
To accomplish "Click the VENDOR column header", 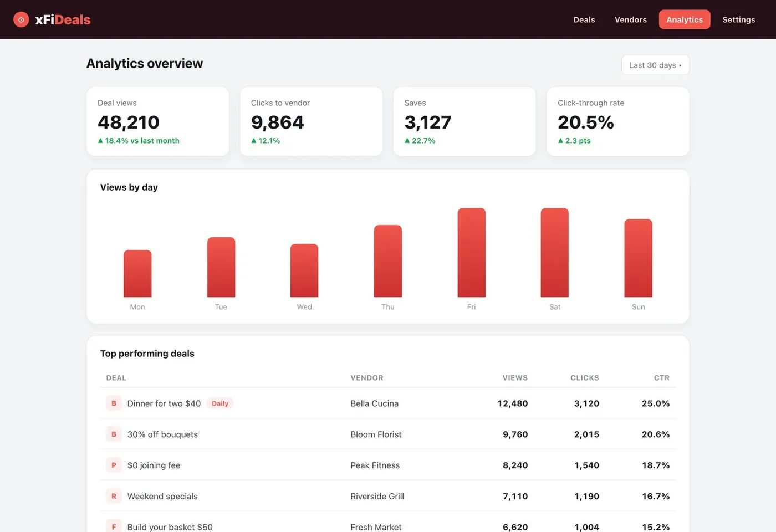I will [x=367, y=378].
